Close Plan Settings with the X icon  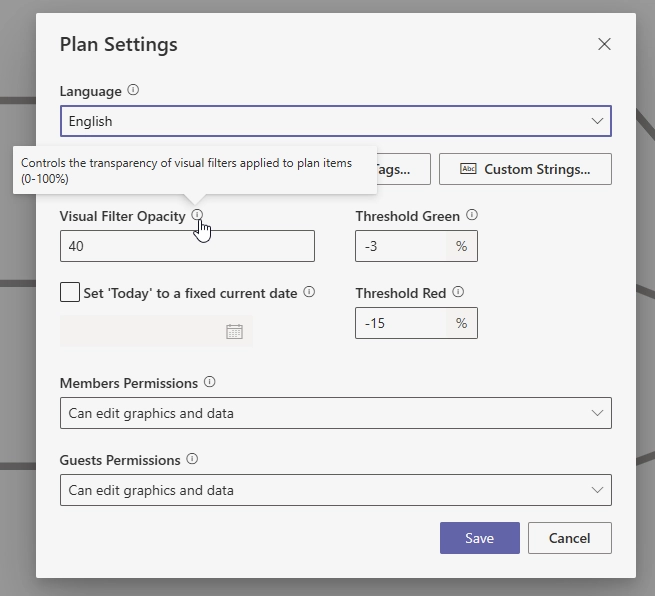pyautogui.click(x=604, y=44)
